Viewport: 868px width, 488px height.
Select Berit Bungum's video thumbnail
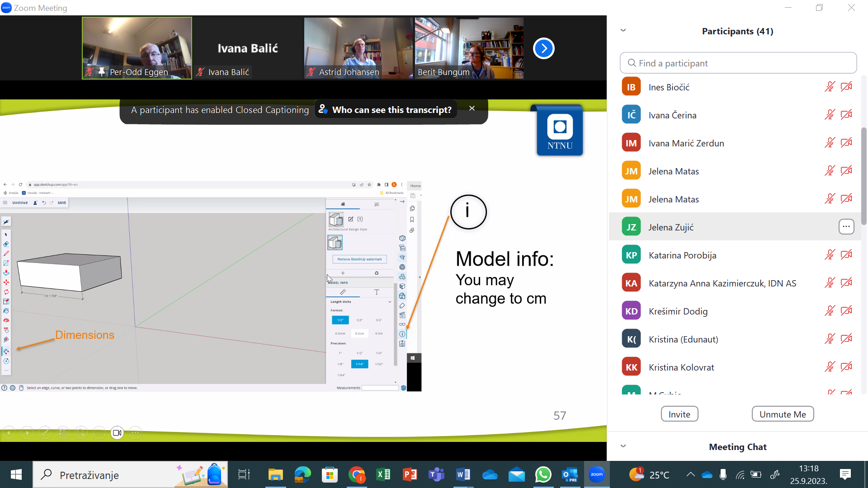469,48
